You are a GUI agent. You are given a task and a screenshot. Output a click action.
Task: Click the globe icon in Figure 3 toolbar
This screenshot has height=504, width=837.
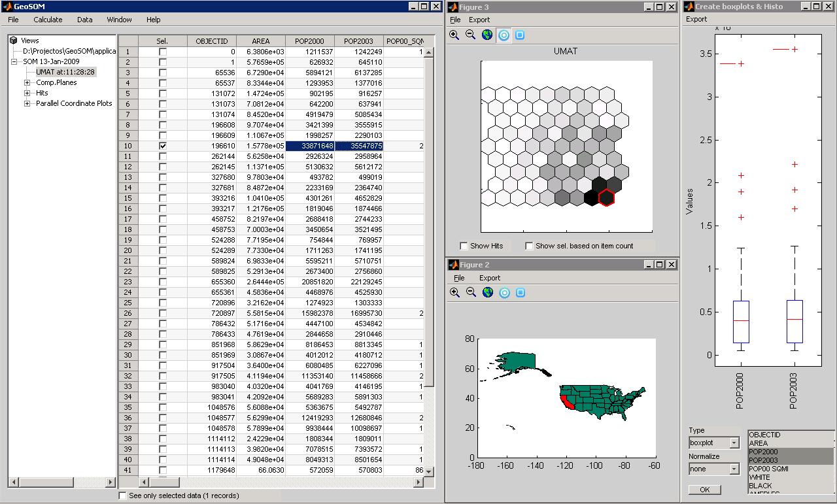click(x=487, y=35)
